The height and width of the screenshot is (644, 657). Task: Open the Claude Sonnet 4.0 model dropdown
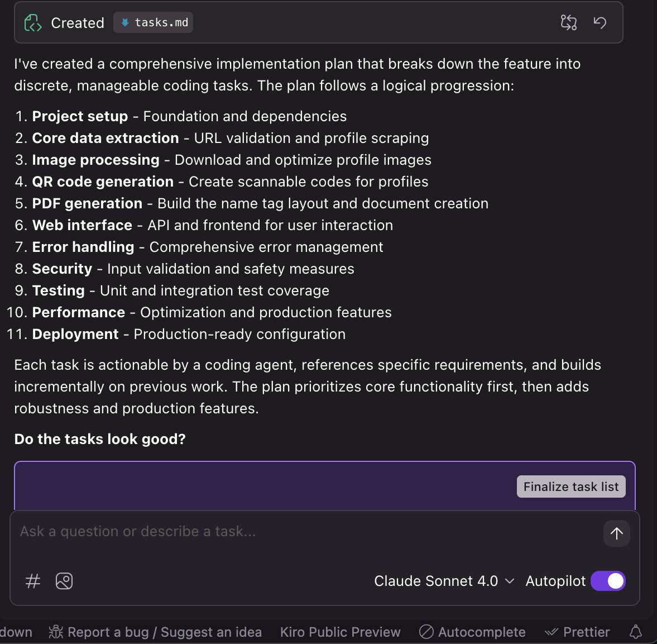tap(436, 581)
